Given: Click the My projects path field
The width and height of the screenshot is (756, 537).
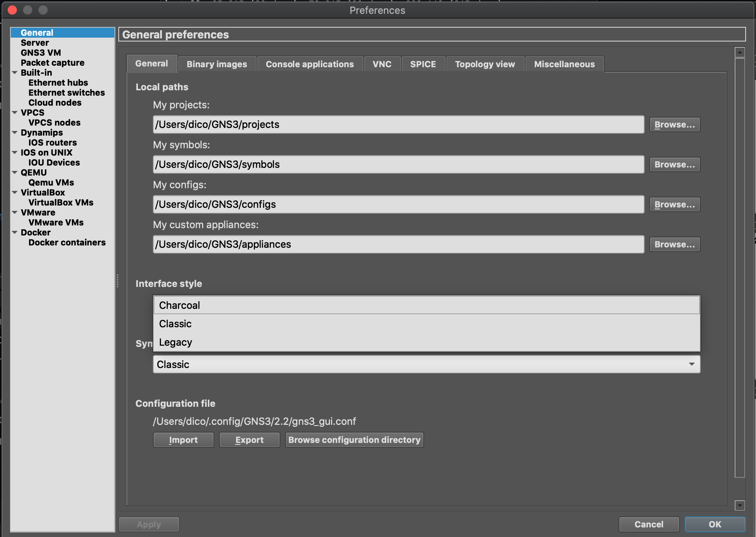Looking at the screenshot, I should click(x=398, y=124).
